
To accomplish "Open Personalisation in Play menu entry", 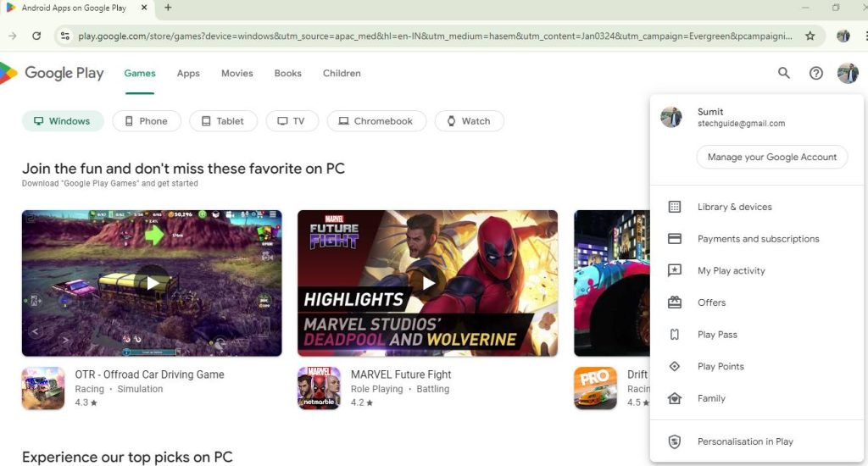I will tap(745, 441).
